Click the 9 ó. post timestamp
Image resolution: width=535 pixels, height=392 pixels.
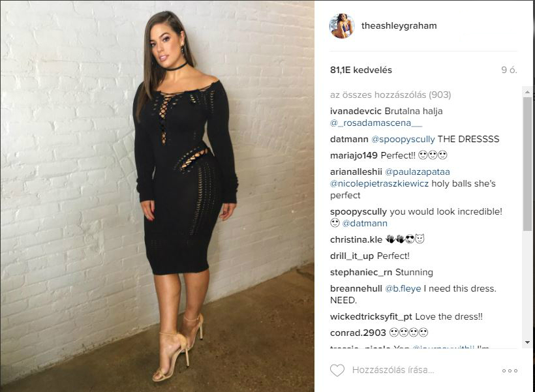(x=509, y=70)
